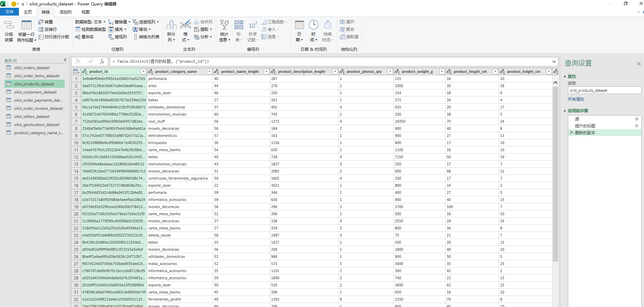Click the gear icon for 提升的标题 step
Viewport: 644px width, 307px height.
(637, 126)
